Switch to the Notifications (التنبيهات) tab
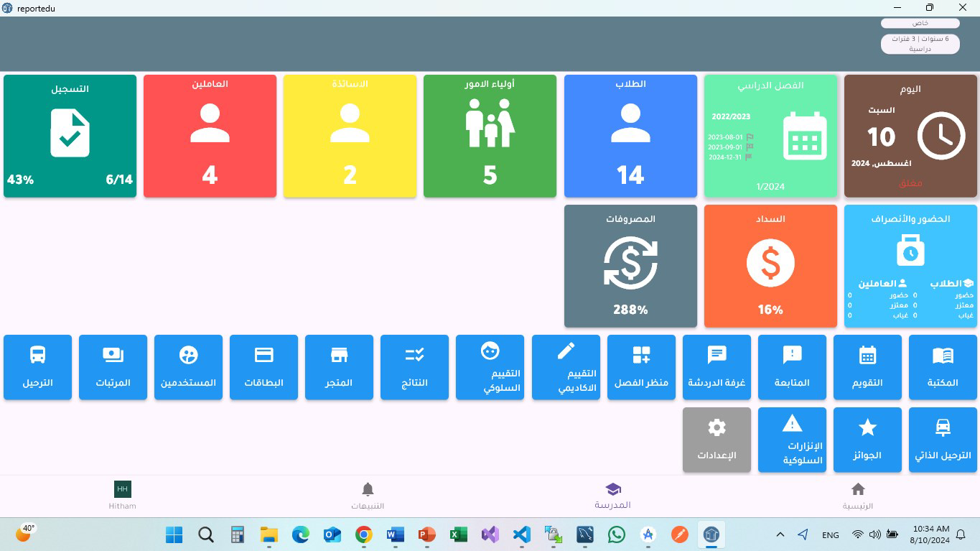 (x=368, y=496)
